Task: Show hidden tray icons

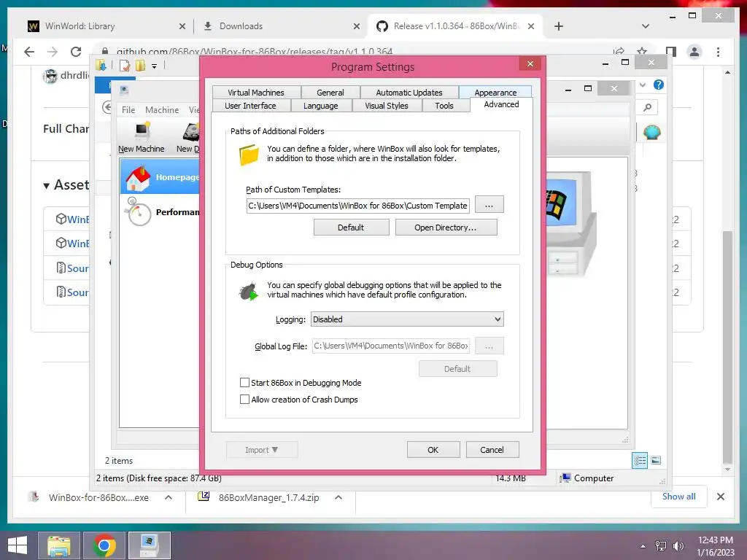Action: pyautogui.click(x=643, y=546)
